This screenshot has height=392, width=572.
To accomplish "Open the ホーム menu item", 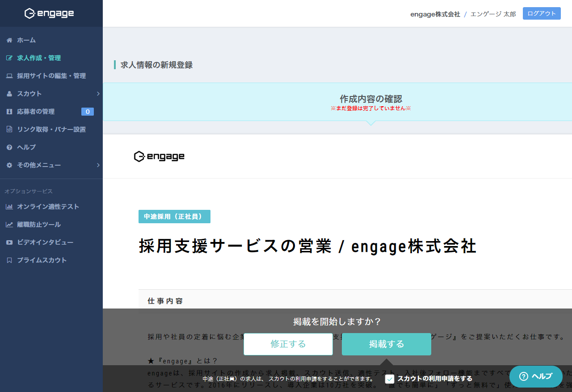I will point(51,40).
